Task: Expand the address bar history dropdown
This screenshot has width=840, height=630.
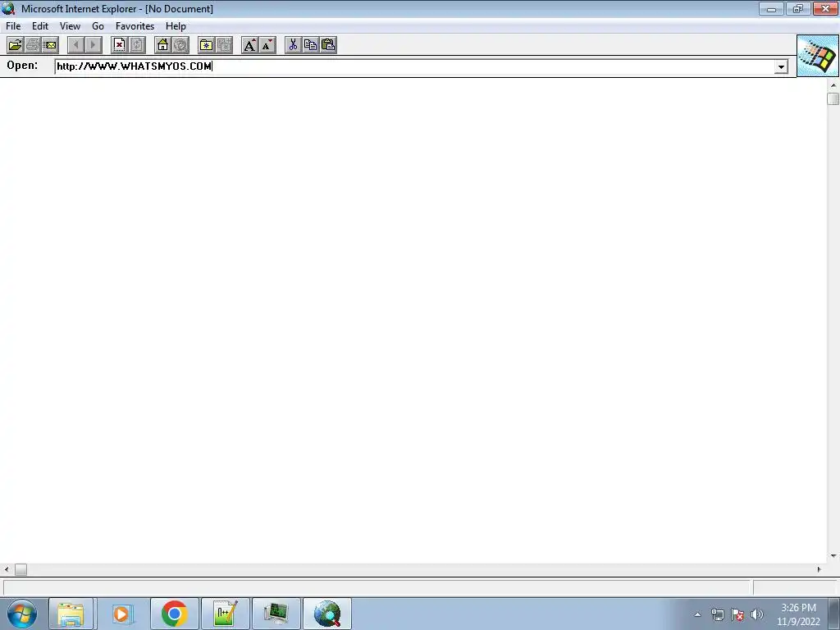Action: pyautogui.click(x=781, y=66)
